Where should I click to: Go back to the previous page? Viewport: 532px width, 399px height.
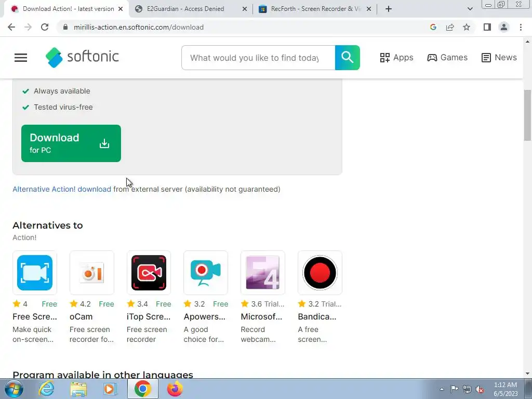point(11,27)
